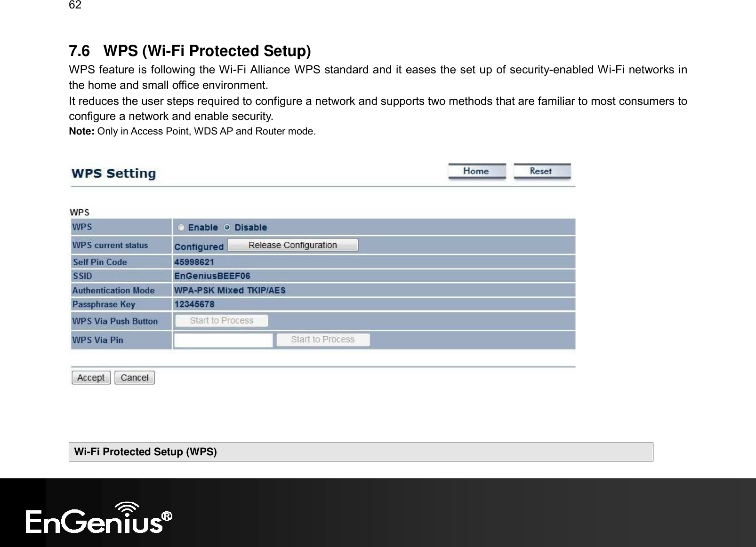Image resolution: width=756 pixels, height=547 pixels.
Task: Click the WPS current status label
Action: (110, 245)
